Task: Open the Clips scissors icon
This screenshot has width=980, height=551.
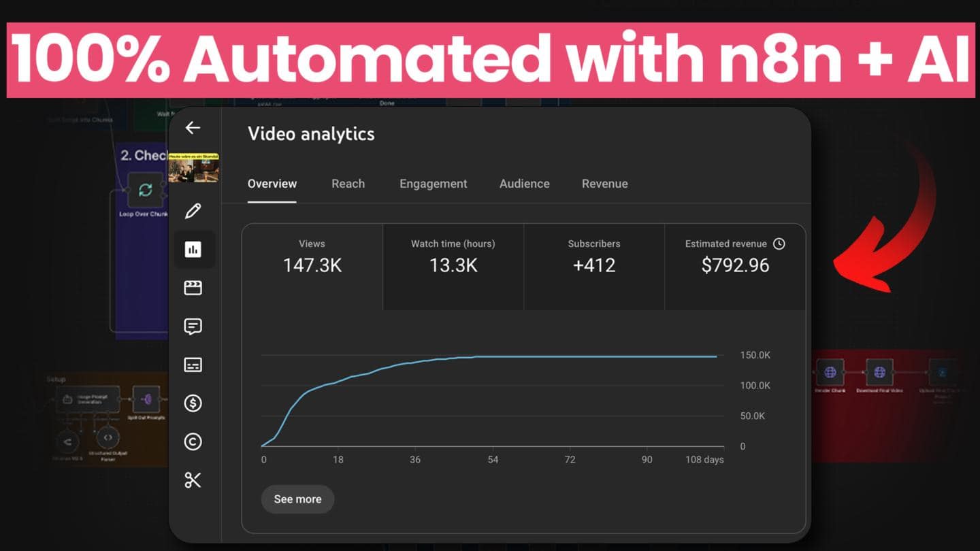Action: pos(193,480)
